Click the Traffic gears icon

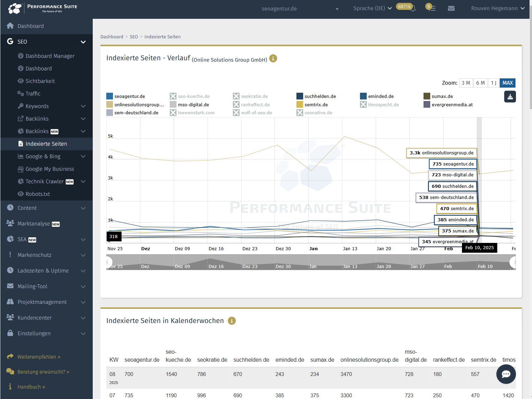coord(21,93)
